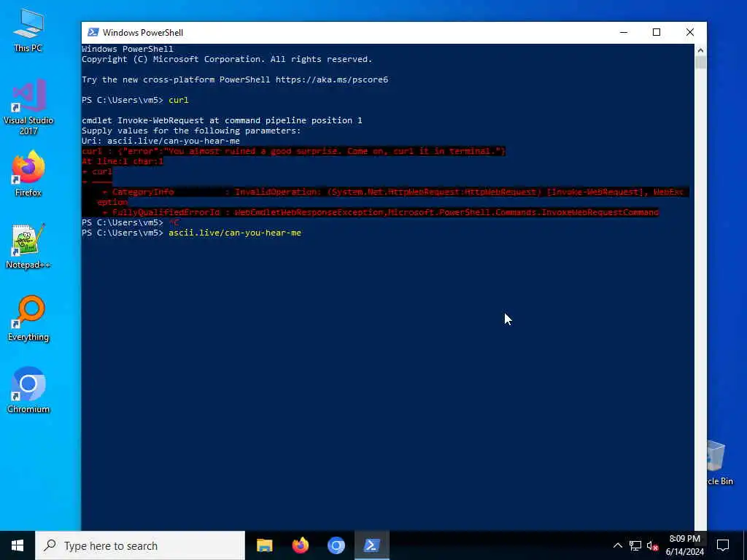
Task: Click the 'cmdlet Invoke-WebRequest' line
Action: (x=222, y=120)
